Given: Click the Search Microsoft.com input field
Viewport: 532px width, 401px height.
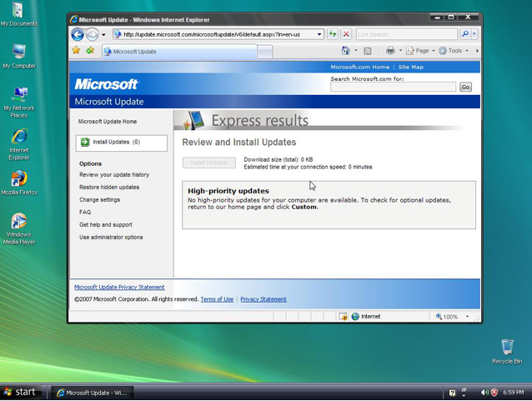Looking at the screenshot, I should 393,87.
